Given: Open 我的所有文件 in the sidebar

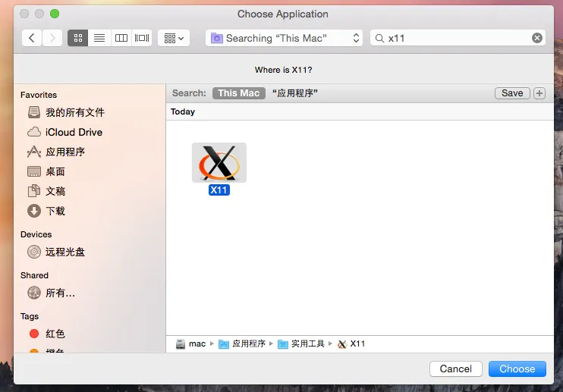Looking at the screenshot, I should [66, 112].
